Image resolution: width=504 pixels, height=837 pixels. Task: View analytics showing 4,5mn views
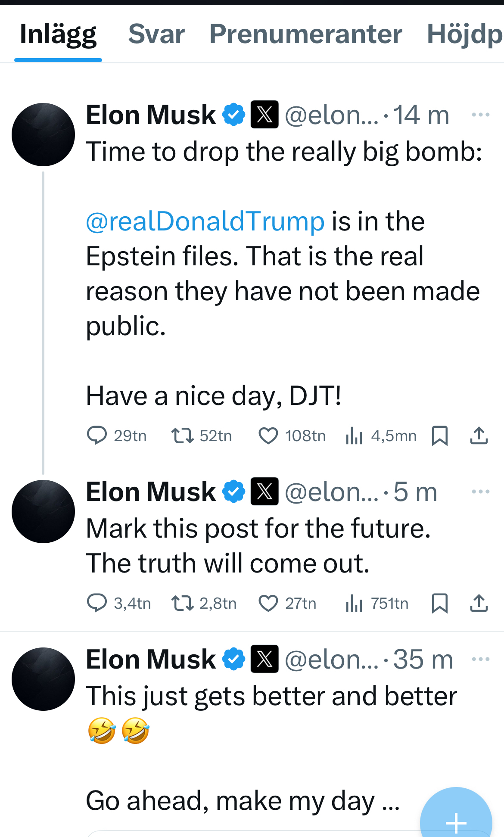pos(354,436)
